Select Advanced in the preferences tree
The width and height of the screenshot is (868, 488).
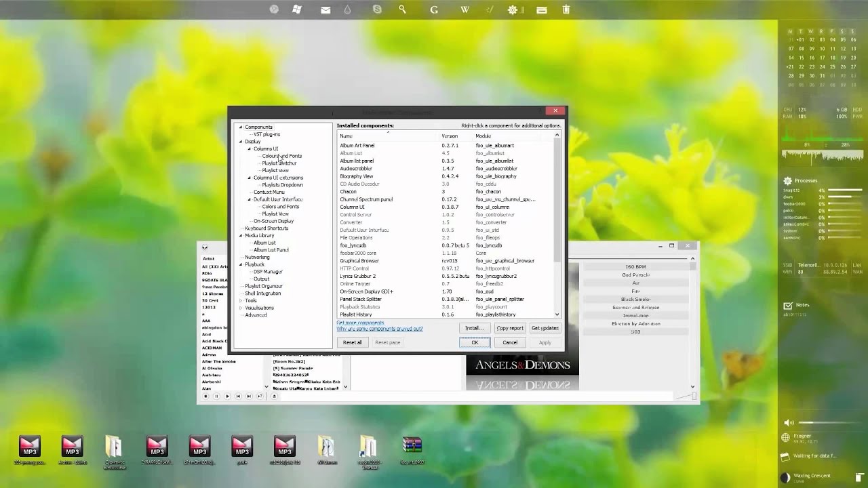point(256,315)
